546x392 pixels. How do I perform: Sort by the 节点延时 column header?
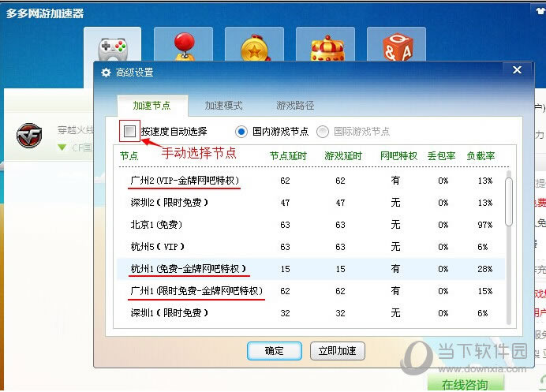[288, 155]
